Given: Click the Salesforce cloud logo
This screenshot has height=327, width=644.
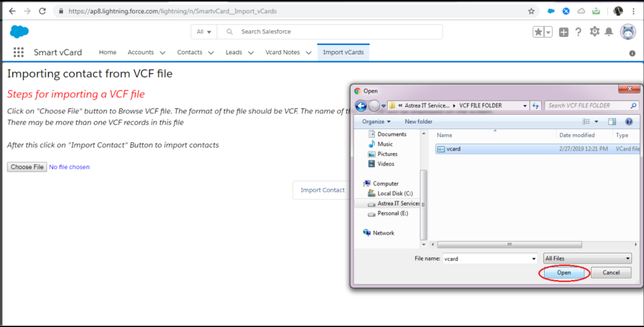Looking at the screenshot, I should (19, 32).
